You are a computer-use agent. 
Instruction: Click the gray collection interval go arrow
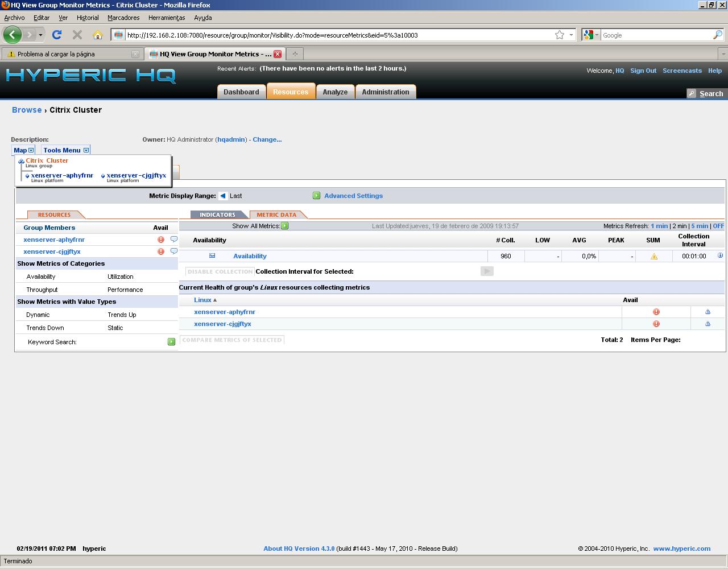(x=487, y=271)
